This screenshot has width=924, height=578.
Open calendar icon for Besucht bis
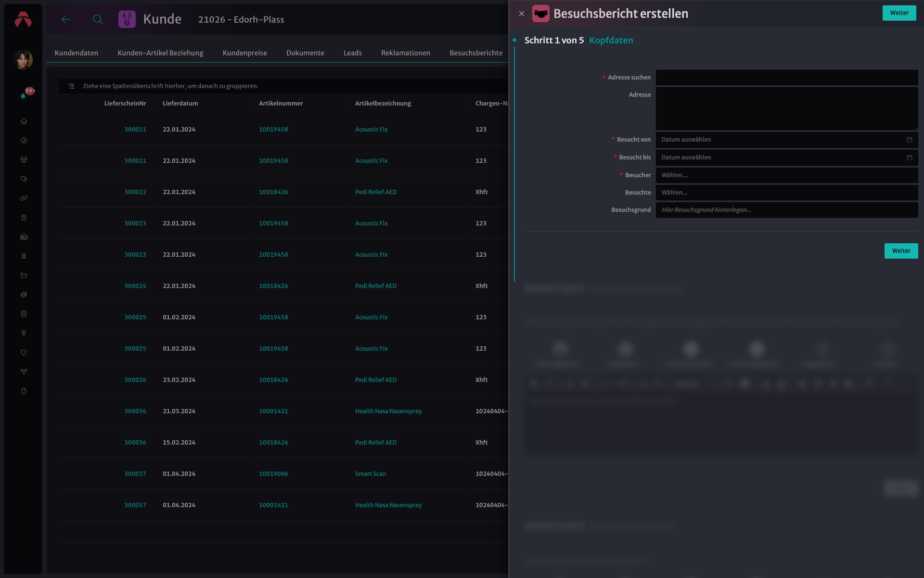[x=910, y=158]
